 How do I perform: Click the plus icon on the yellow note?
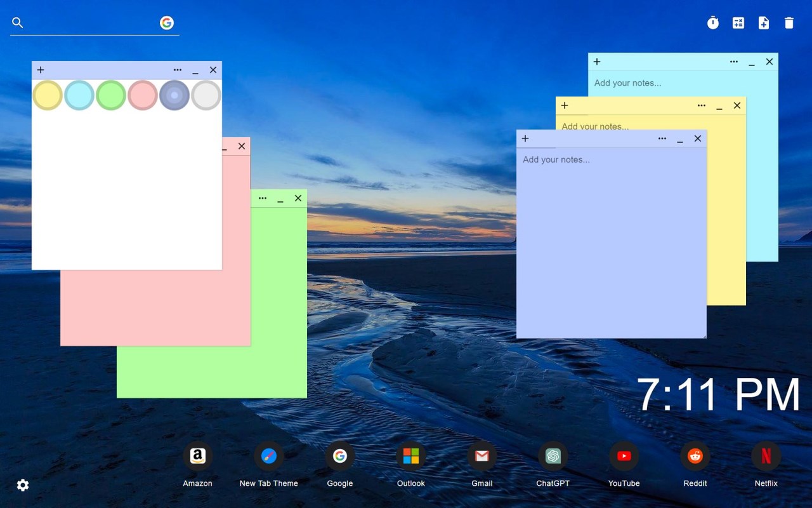(x=565, y=105)
